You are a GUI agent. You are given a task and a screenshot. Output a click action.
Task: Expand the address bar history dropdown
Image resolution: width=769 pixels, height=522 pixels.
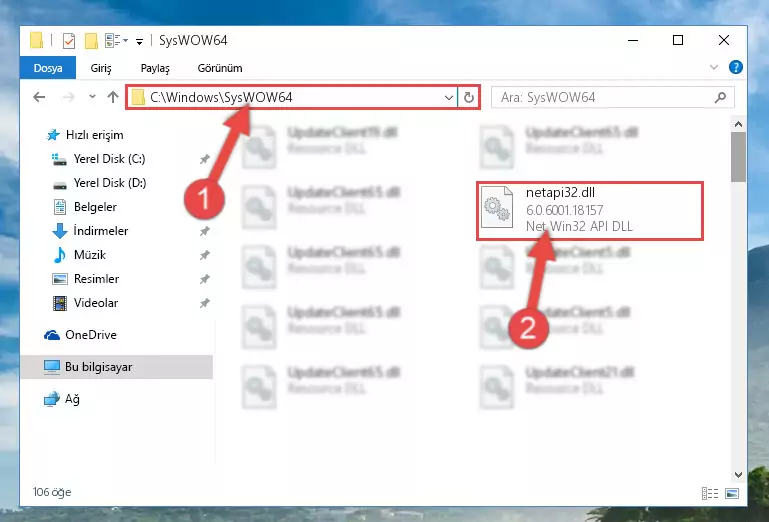448,97
